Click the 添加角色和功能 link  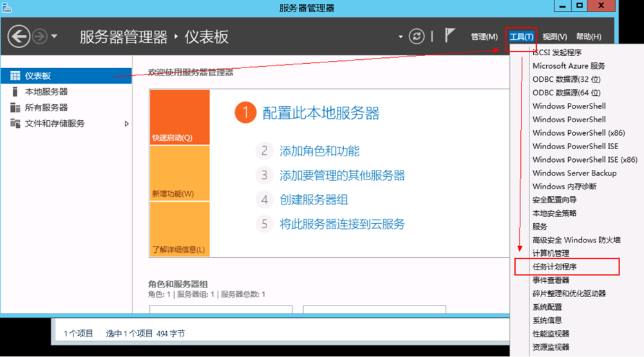click(x=319, y=151)
